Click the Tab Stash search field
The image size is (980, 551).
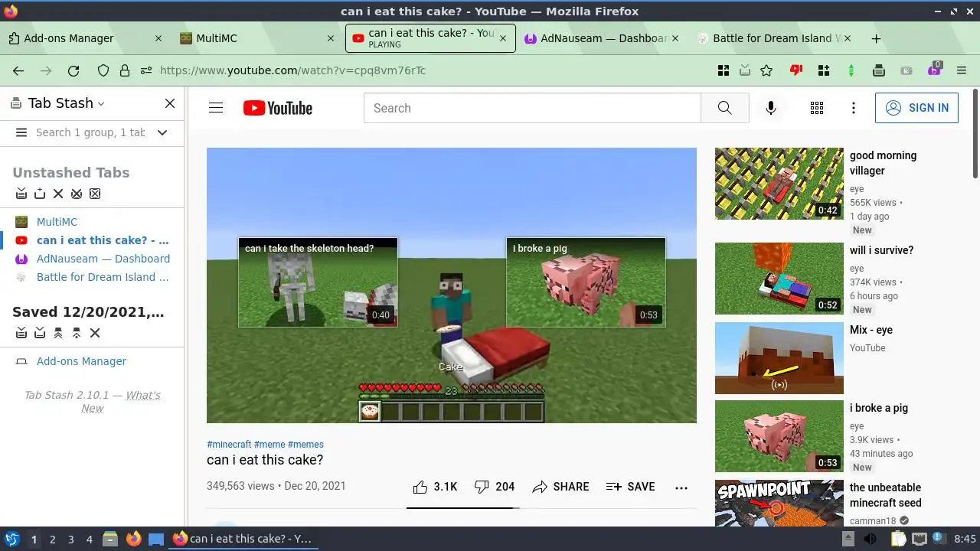click(90, 132)
